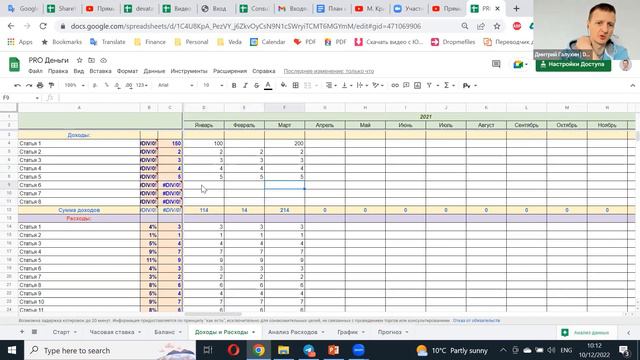Open PowerPoint from the taskbar

click(333, 350)
